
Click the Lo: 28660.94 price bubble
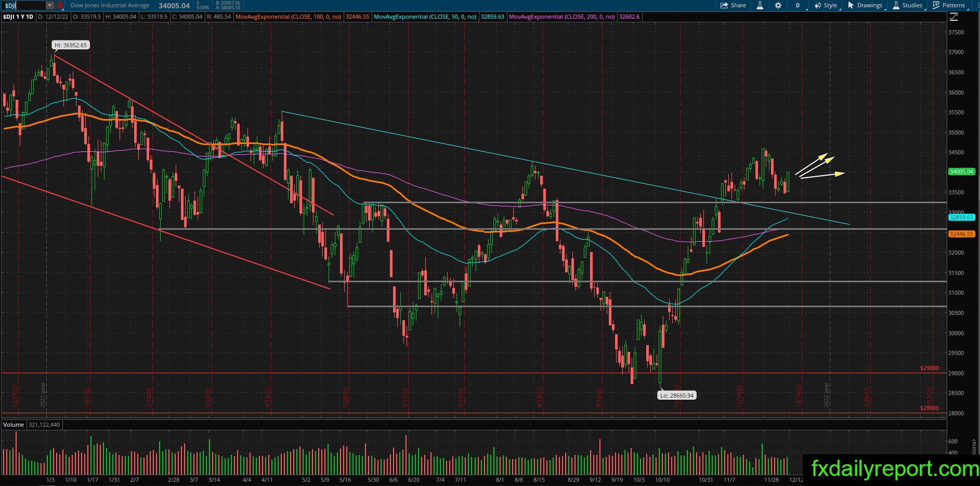[677, 395]
